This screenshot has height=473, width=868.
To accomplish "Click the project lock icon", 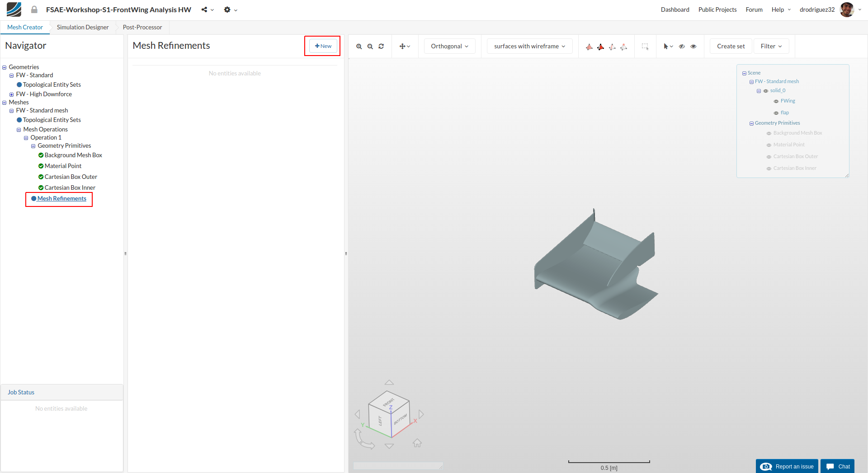I will (x=34, y=9).
